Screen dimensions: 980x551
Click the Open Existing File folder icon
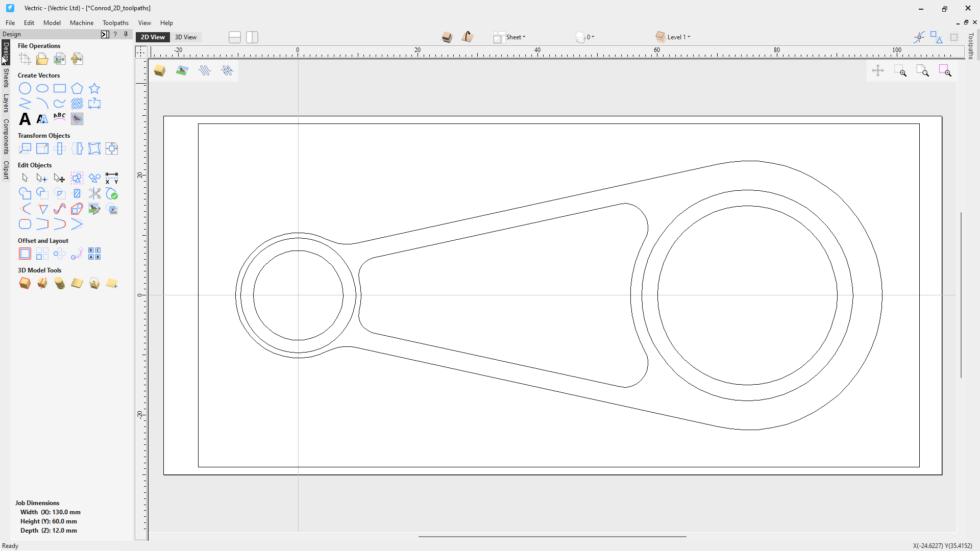tap(42, 59)
